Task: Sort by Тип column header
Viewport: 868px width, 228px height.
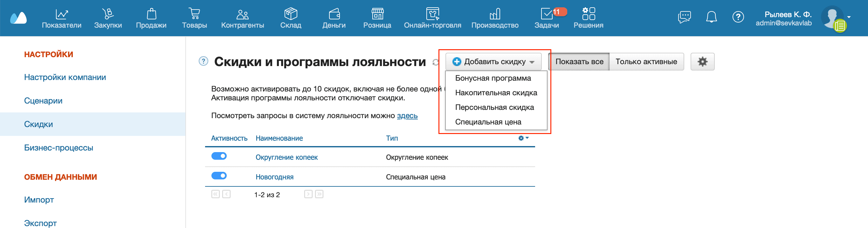Action: 391,138
